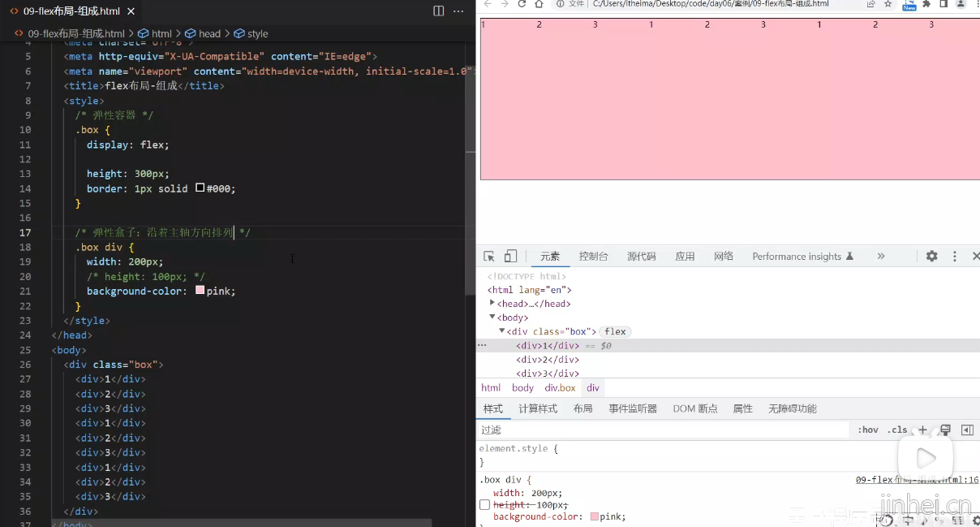Open the ellipsis menu beside the selected div

[482, 345]
